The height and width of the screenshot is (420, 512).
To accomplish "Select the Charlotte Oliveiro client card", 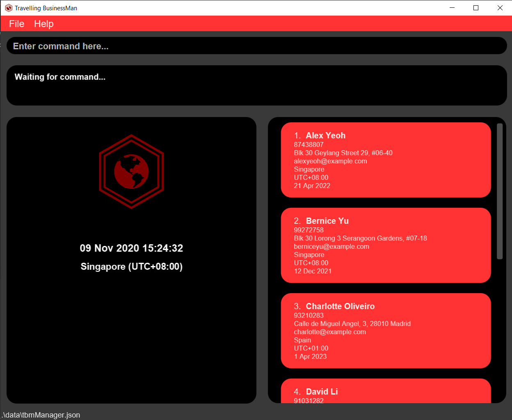I will [386, 331].
